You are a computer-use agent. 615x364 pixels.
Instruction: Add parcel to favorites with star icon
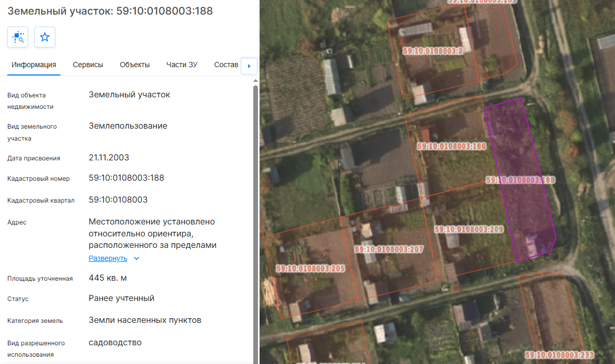pos(45,37)
